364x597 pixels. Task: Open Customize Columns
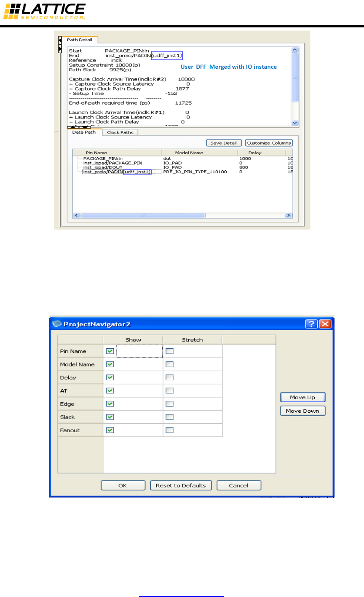pos(269,143)
